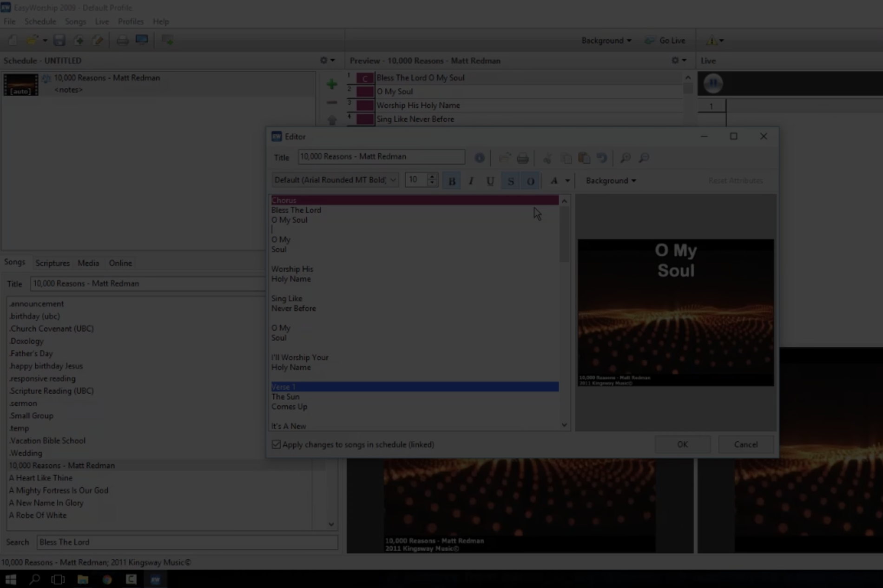This screenshot has width=883, height=588.
Task: Toggle Apply changes to songs in schedule
Action: pos(276,444)
